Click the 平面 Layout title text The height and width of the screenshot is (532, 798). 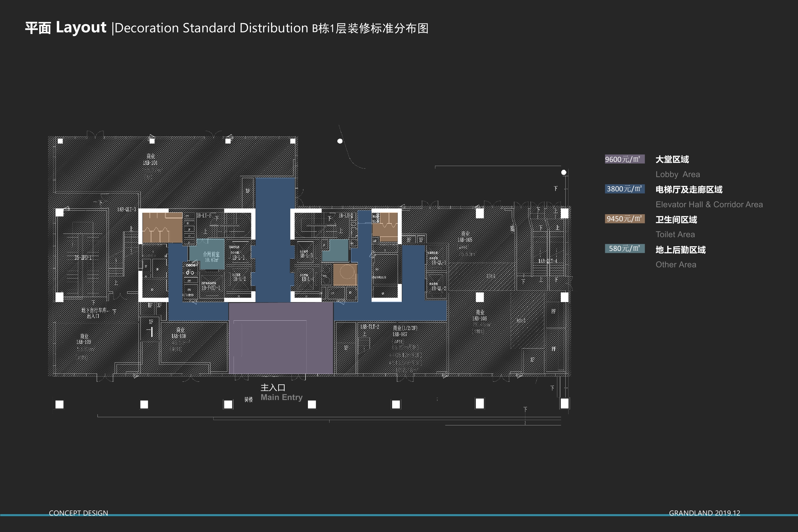click(x=66, y=28)
